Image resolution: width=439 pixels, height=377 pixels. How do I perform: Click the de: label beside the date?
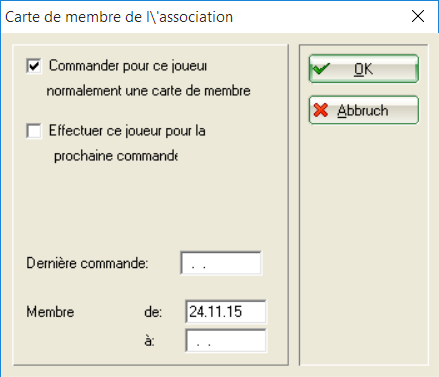[153, 312]
